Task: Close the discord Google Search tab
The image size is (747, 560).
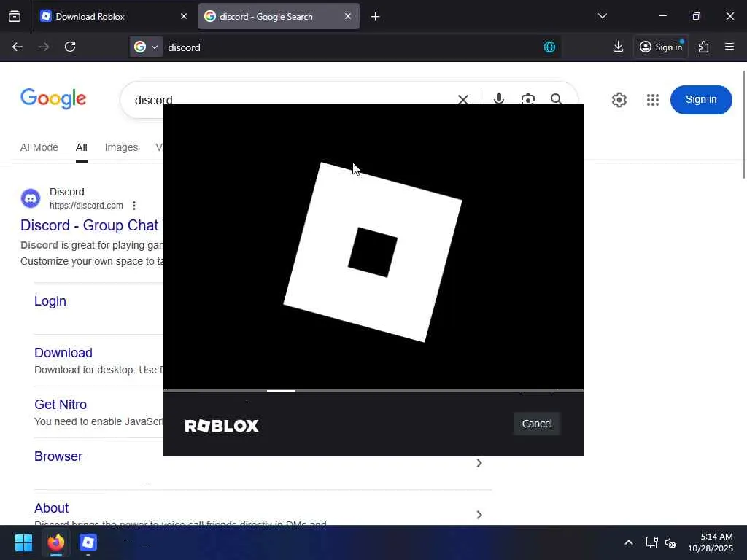Action: pyautogui.click(x=348, y=16)
